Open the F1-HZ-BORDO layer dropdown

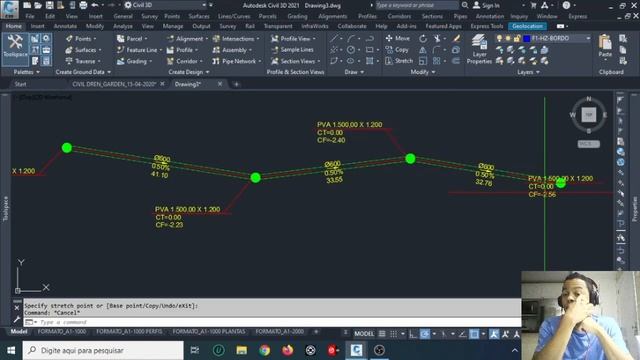click(x=588, y=38)
